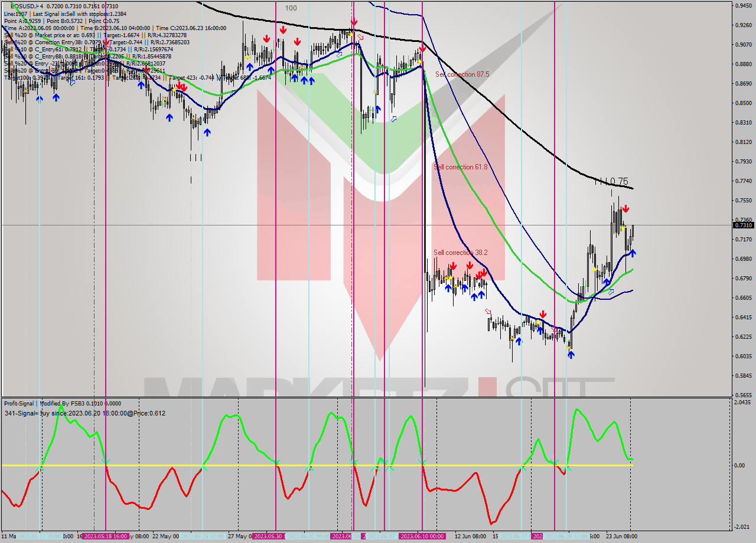The width and height of the screenshot is (756, 543).
Task: Click the 2023.05.30 magenta date marker
Action: click(268, 536)
